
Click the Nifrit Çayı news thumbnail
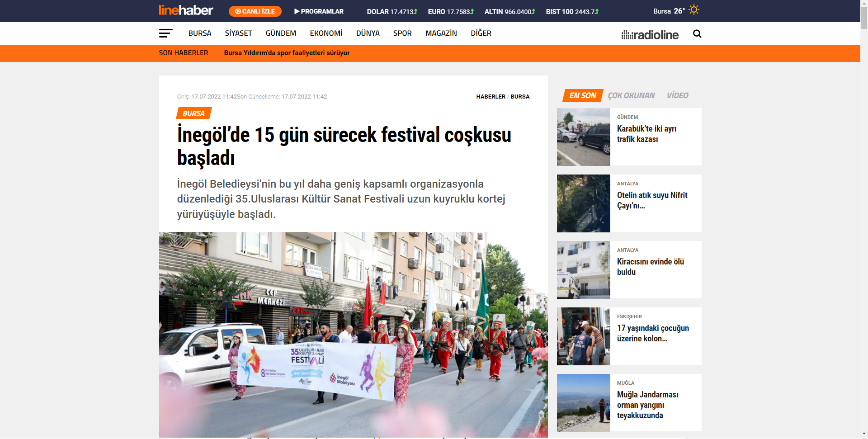(584, 203)
